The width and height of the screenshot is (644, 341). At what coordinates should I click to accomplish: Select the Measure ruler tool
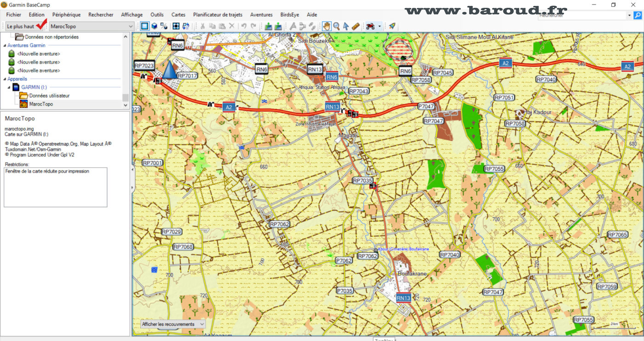(x=356, y=26)
